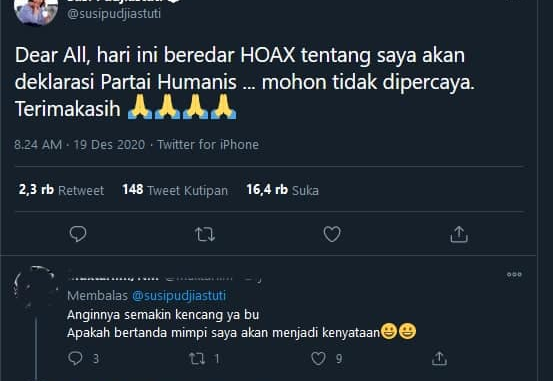Open the 8.24 AM 19 Des 2020 timestamp

tap(79, 145)
